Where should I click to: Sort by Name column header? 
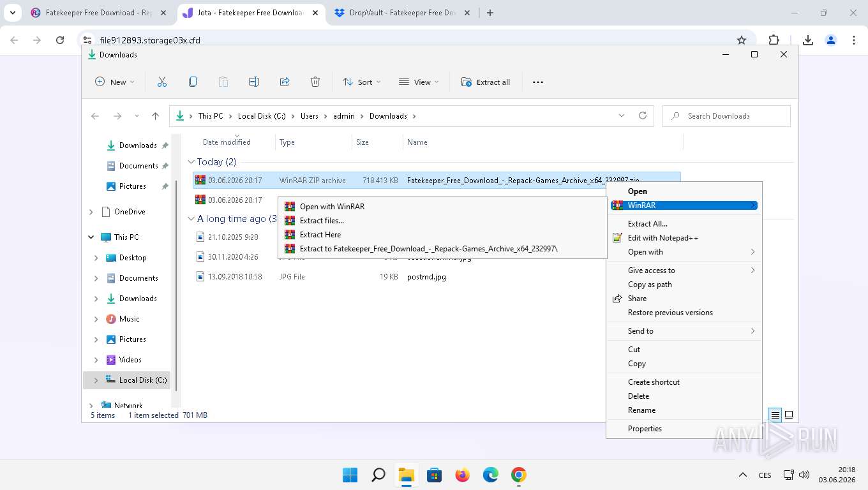(417, 142)
